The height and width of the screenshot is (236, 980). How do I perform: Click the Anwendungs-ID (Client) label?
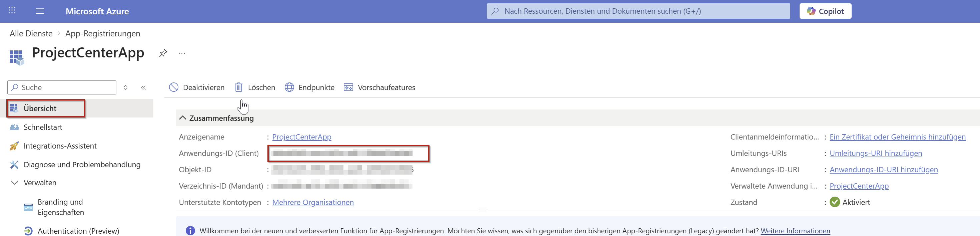tap(219, 153)
